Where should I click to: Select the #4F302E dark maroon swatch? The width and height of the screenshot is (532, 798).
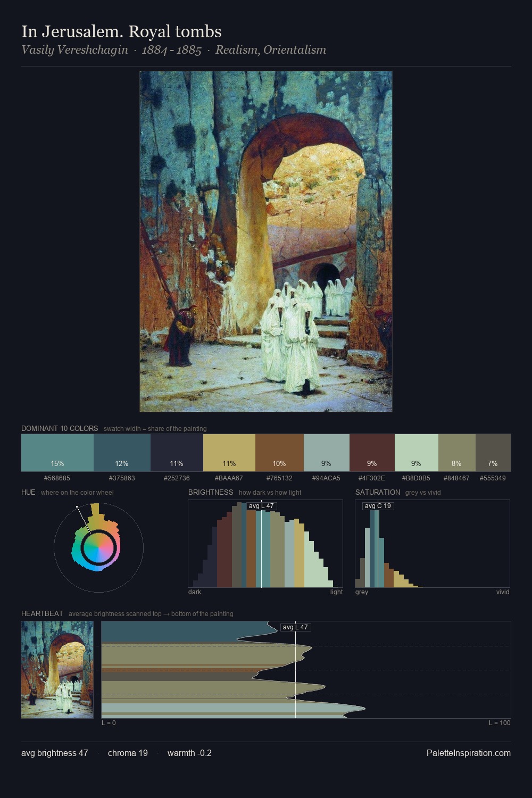(x=372, y=453)
